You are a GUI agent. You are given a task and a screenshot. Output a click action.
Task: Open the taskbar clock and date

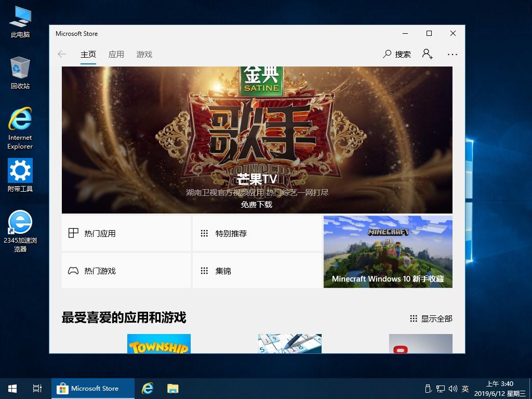[x=500, y=389]
